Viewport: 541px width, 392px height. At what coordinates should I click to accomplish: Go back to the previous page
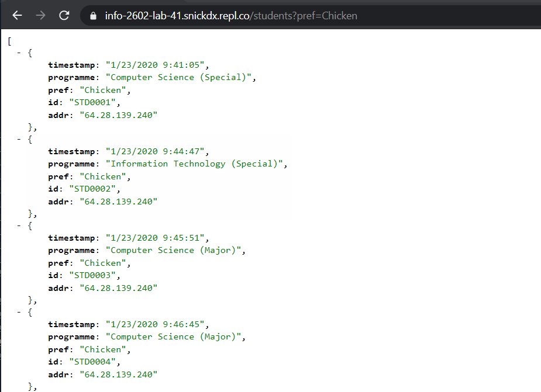(17, 16)
